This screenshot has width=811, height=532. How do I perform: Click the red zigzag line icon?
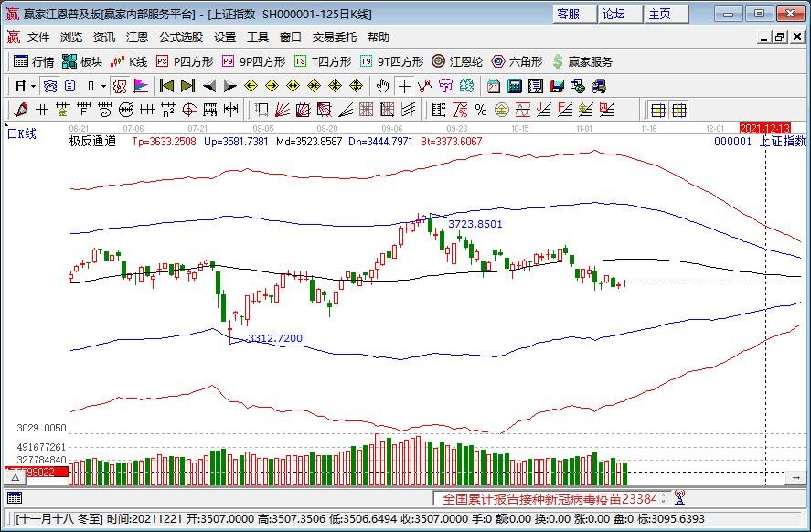424,86
